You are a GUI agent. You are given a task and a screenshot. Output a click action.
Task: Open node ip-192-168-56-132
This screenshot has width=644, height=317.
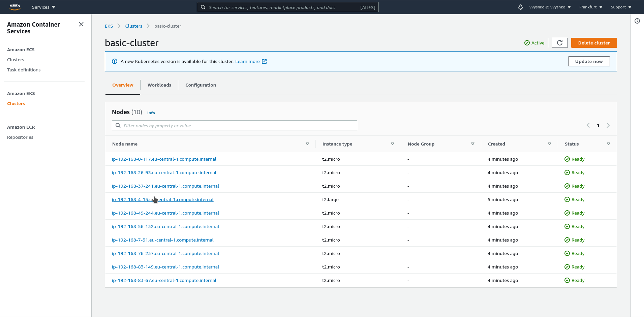point(165,226)
